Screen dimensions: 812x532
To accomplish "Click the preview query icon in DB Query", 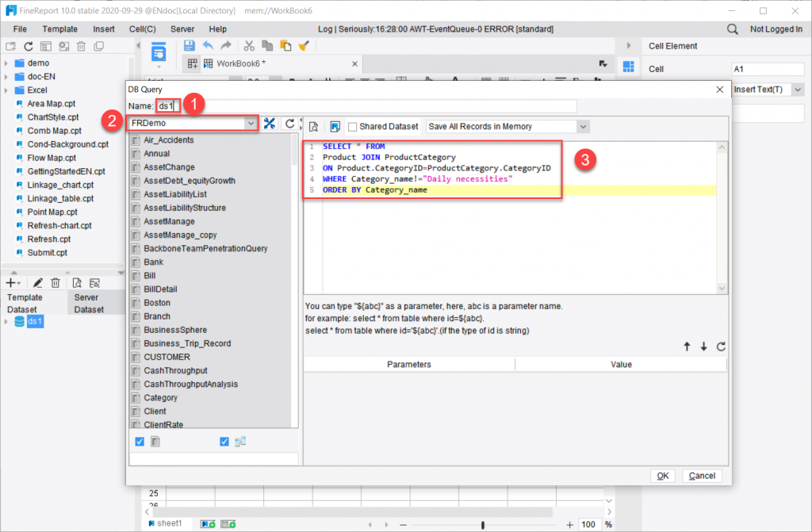I will [x=313, y=127].
